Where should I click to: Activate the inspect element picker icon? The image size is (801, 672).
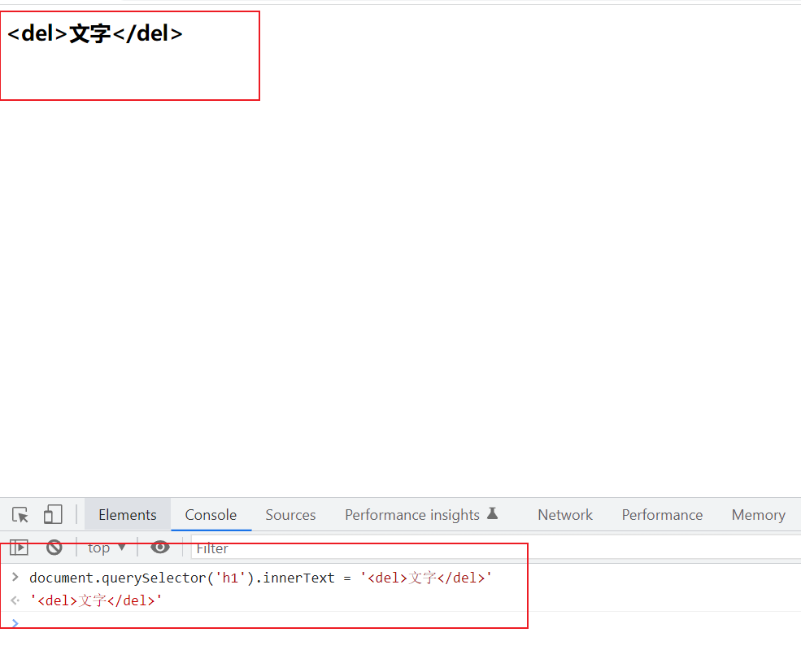pyautogui.click(x=20, y=515)
